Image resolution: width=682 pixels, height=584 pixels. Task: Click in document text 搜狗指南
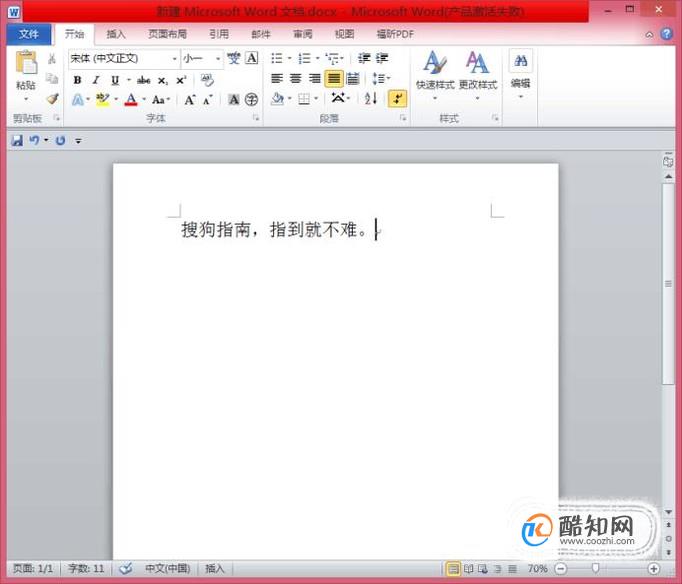click(216, 230)
